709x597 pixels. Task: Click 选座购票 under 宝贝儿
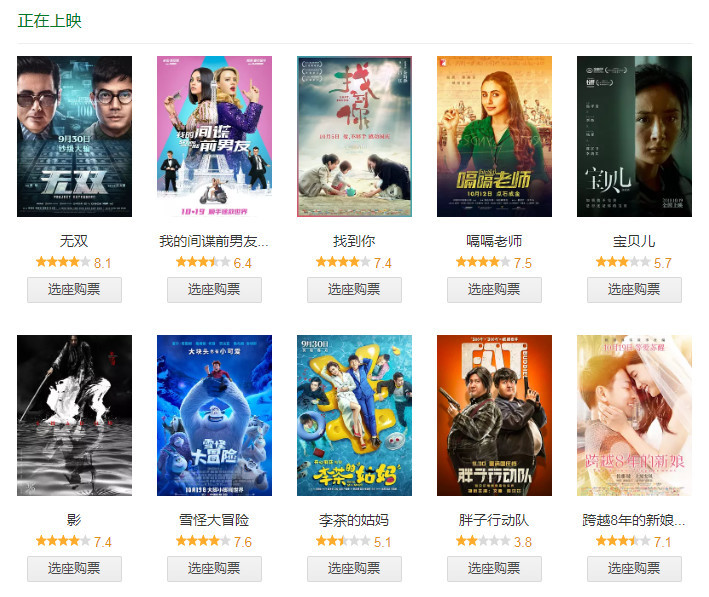click(634, 289)
